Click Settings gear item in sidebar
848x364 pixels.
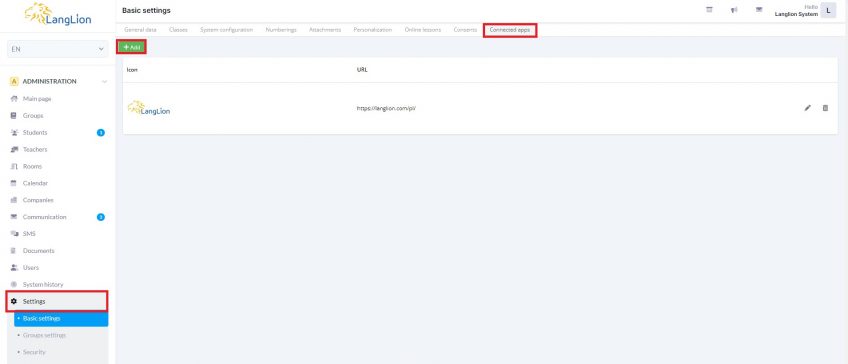tap(57, 301)
